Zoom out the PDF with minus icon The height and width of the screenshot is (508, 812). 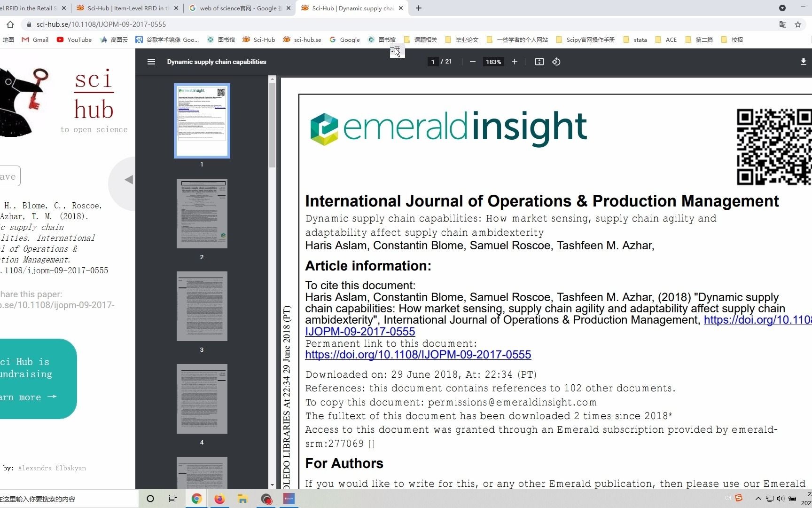point(473,62)
